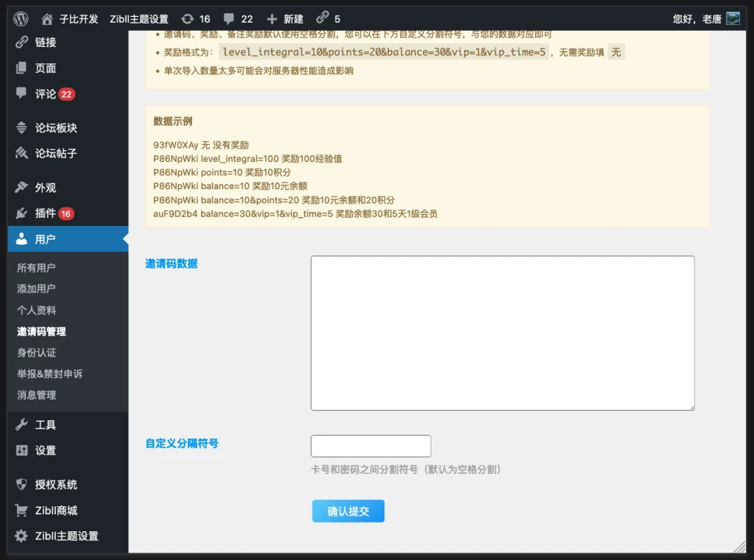
Task: Click the WordPress logo icon
Action: (21, 18)
